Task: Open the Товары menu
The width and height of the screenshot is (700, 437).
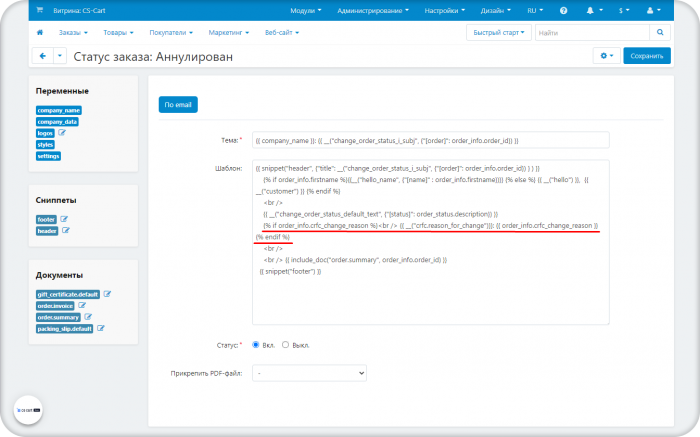Action: [x=118, y=33]
